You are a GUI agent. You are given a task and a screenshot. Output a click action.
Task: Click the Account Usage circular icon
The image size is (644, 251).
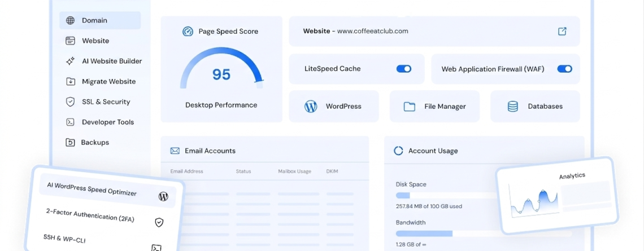398,151
